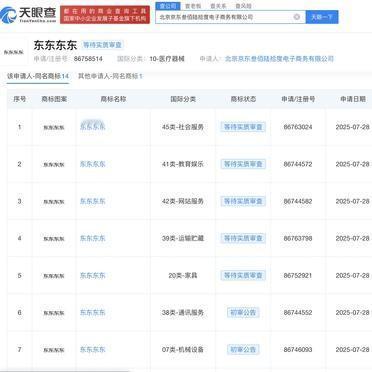The height and width of the screenshot is (372, 372).
Task: Click the 初审公告 status in the 38类 row
Action: click(243, 313)
